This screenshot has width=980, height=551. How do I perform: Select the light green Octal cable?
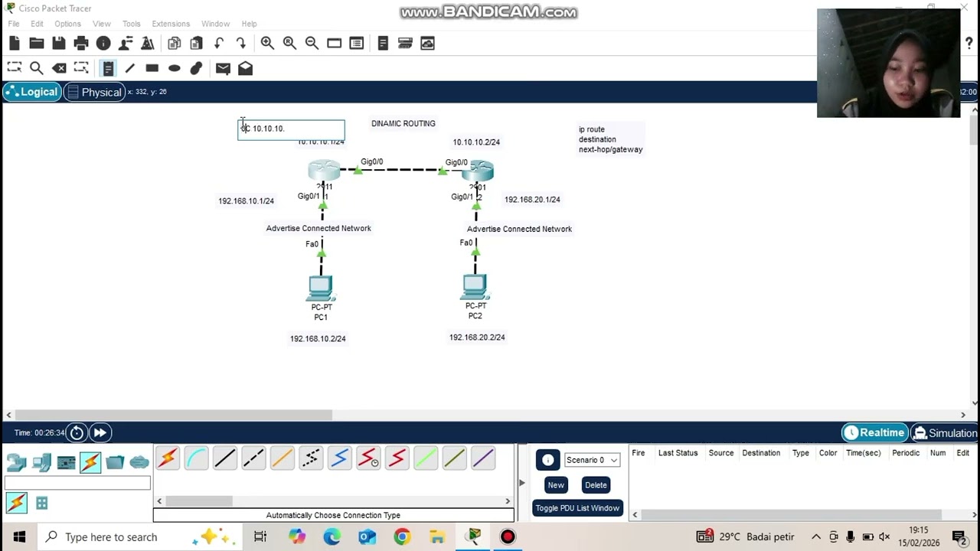[426, 458]
